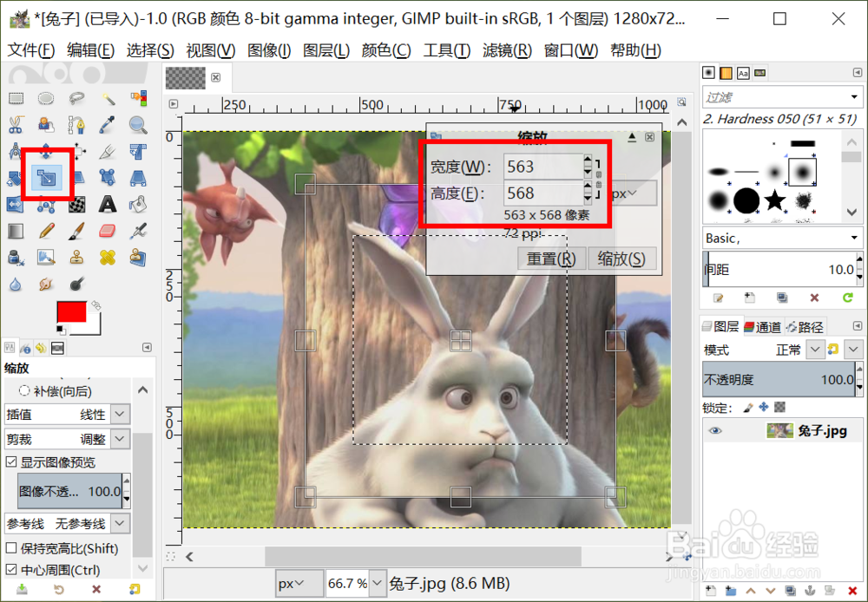Select the Paths pen tool
This screenshot has width=868, height=602.
click(x=76, y=125)
